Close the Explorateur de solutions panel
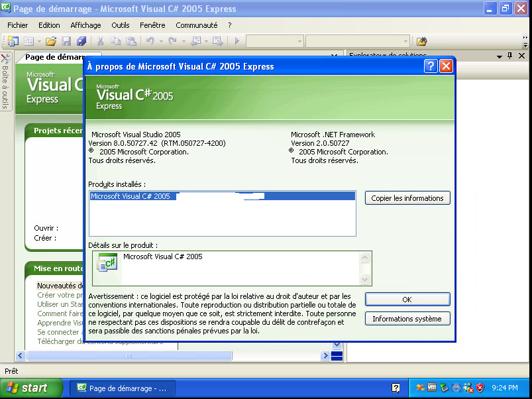Image resolution: width=532 pixels, height=399 pixels. 522,56
